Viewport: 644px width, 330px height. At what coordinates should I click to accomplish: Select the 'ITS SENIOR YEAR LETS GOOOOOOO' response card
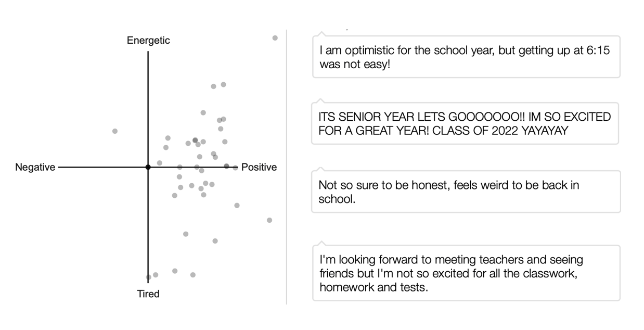tap(465, 124)
